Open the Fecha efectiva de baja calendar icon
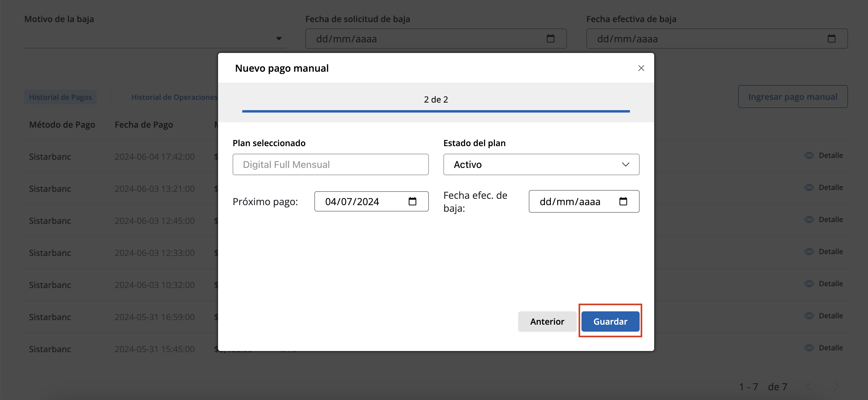 tap(831, 38)
